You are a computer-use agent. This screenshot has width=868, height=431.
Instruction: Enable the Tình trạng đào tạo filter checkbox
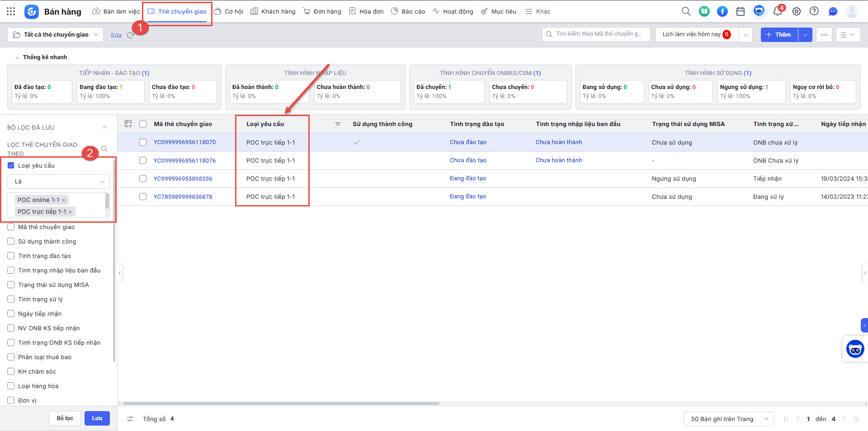coord(11,256)
